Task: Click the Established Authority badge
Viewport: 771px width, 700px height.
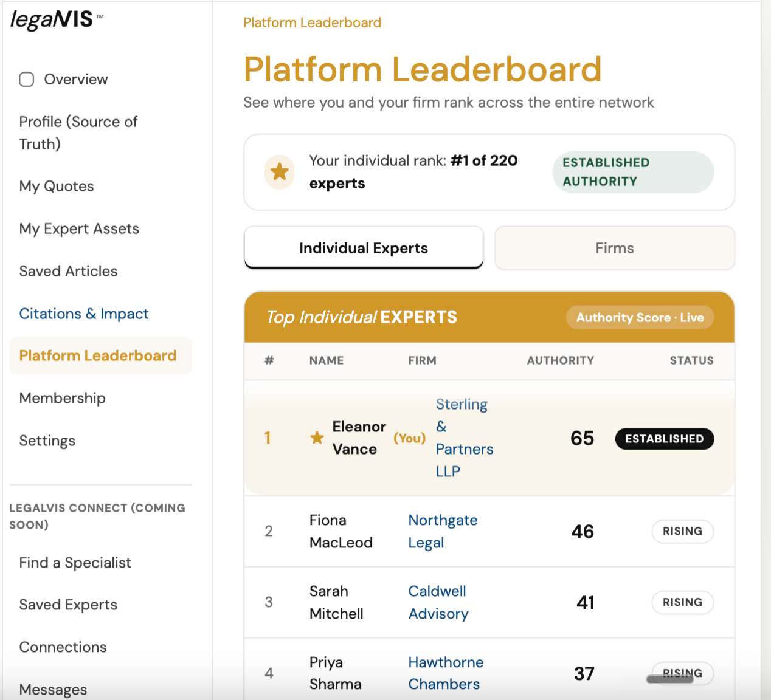Action: click(x=632, y=172)
